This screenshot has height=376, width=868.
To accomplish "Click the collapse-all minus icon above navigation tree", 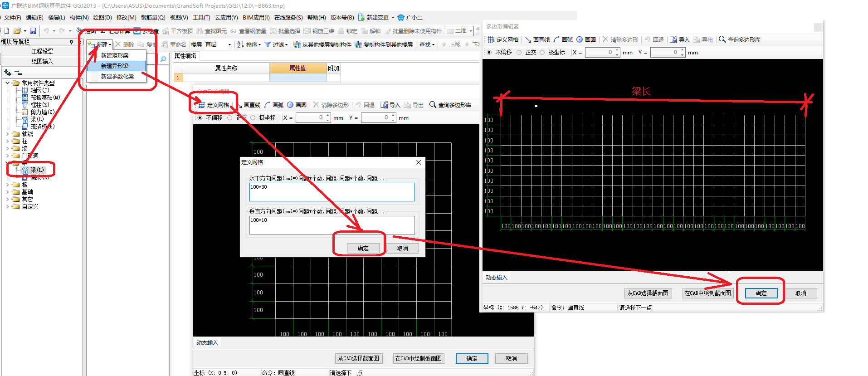I will (x=18, y=73).
